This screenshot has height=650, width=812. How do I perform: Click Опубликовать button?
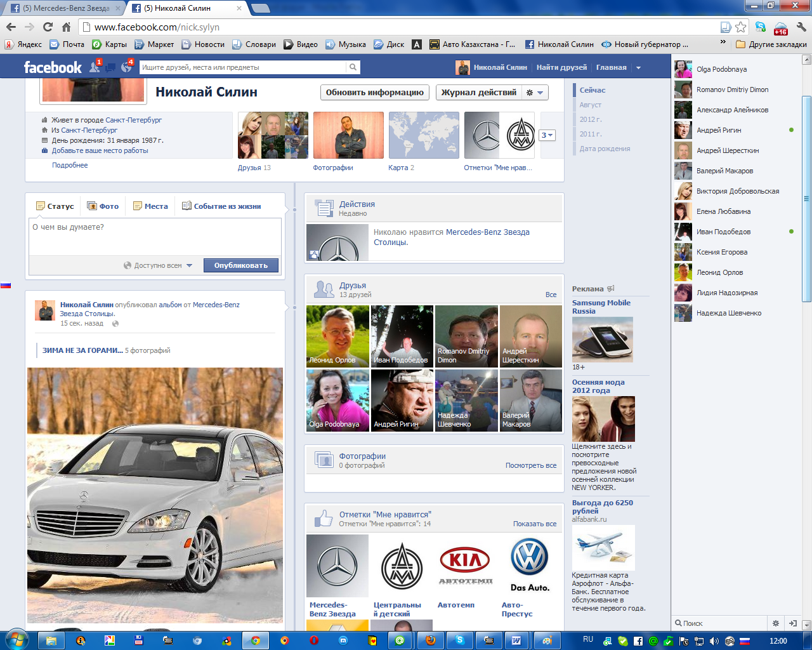click(x=241, y=265)
